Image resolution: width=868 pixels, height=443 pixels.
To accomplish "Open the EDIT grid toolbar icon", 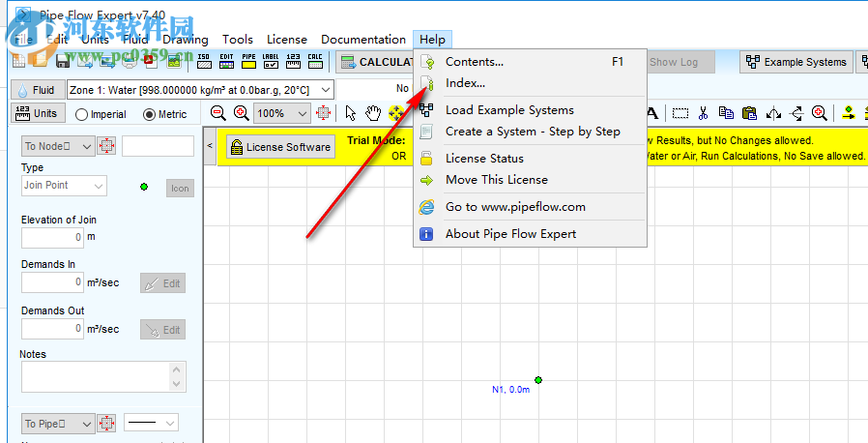I will point(226,61).
